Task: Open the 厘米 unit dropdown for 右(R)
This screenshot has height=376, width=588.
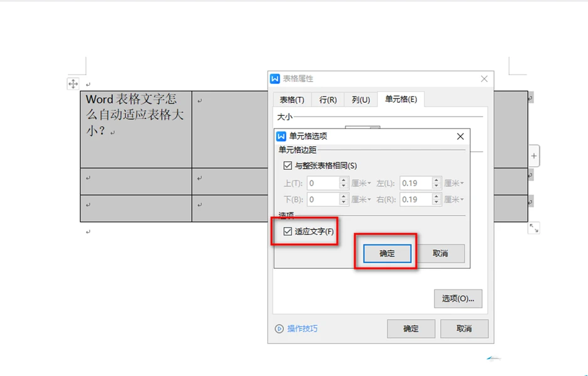Action: click(x=454, y=199)
